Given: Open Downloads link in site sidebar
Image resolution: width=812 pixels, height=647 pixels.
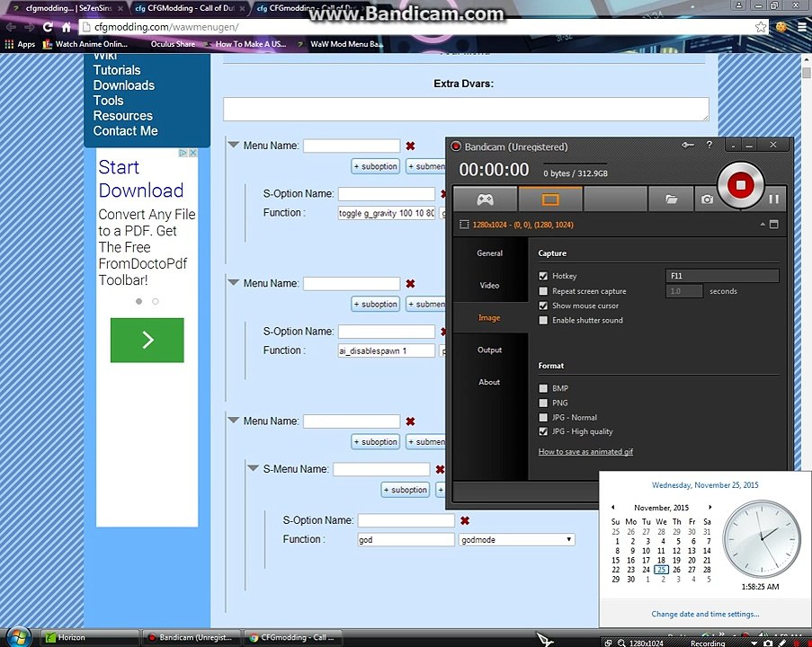Looking at the screenshot, I should click(124, 85).
